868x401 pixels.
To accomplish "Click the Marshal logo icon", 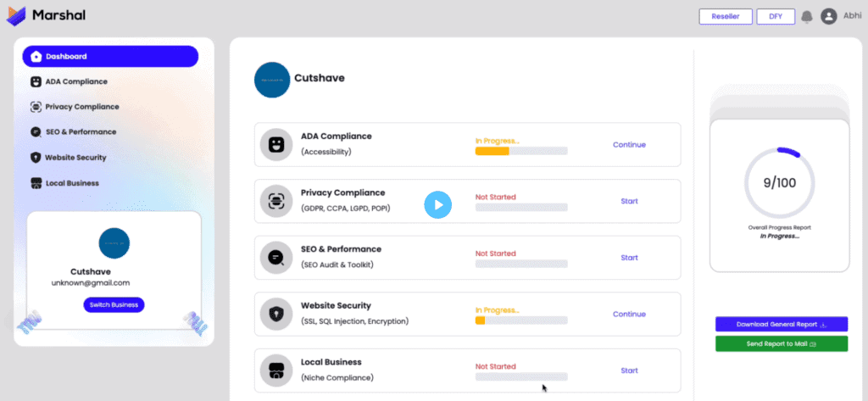I will pos(16,15).
